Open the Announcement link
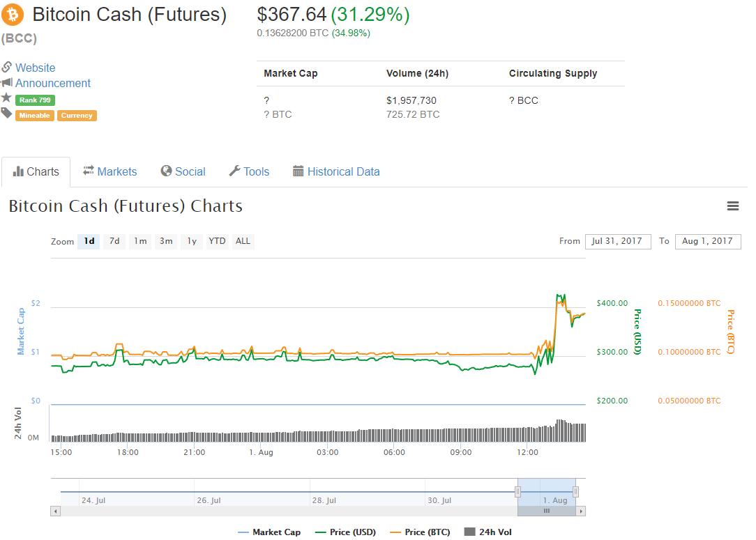Viewport: 756px width, 540px height. point(53,83)
